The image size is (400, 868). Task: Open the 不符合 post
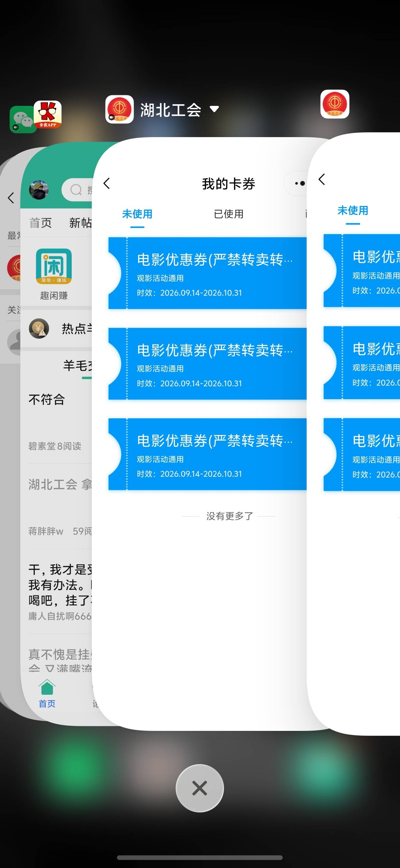(47, 399)
